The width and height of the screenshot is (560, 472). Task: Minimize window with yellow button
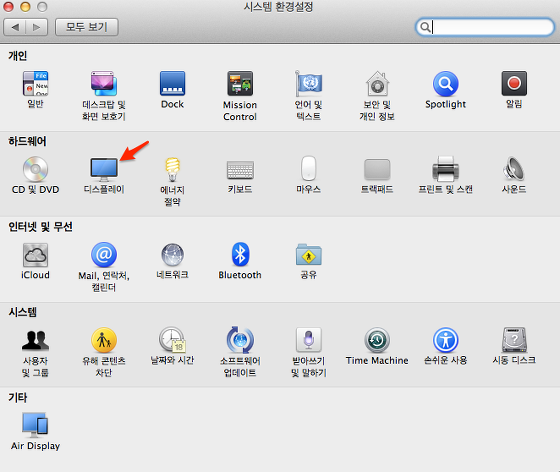pyautogui.click(x=25, y=6)
